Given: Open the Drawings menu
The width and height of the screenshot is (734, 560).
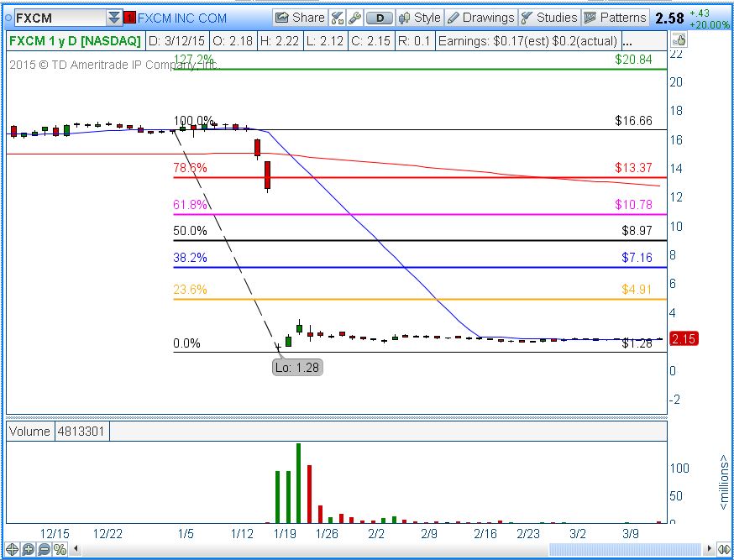Looking at the screenshot, I should click(x=480, y=18).
